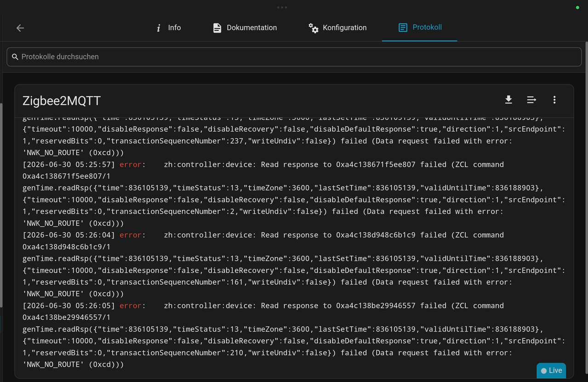Click the Dokumentation document icon
Screen dimensions: 588x382
coord(217,28)
